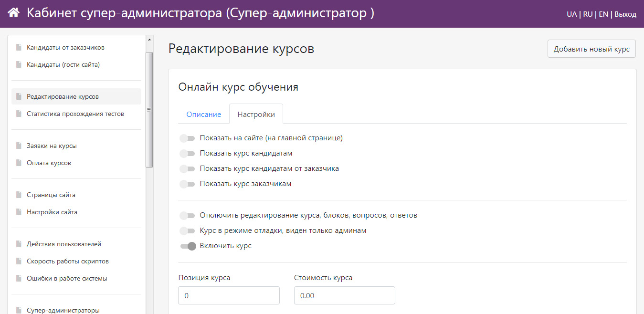644x314 pixels.
Task: Turn off the Включить курс switch
Action: (x=188, y=246)
